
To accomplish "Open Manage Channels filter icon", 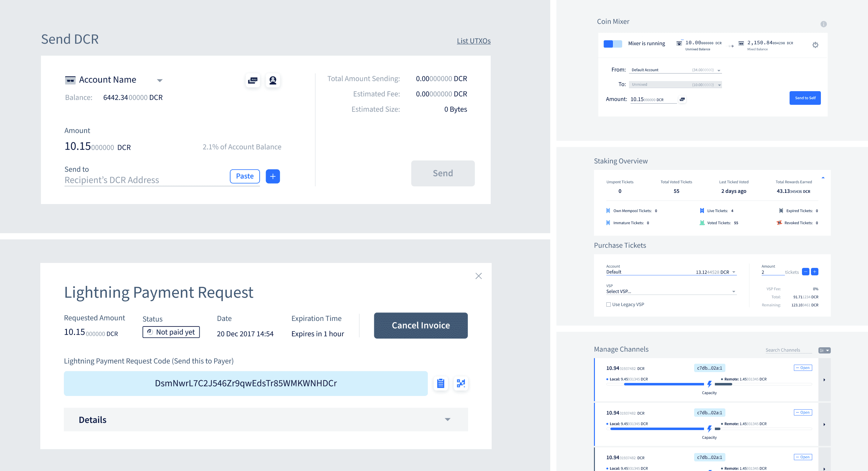I will coord(824,350).
